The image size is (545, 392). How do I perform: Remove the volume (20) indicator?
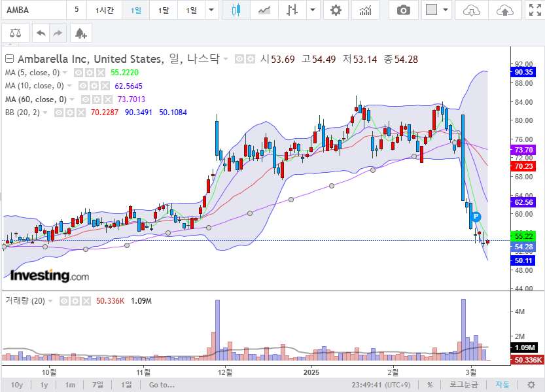coord(86,301)
